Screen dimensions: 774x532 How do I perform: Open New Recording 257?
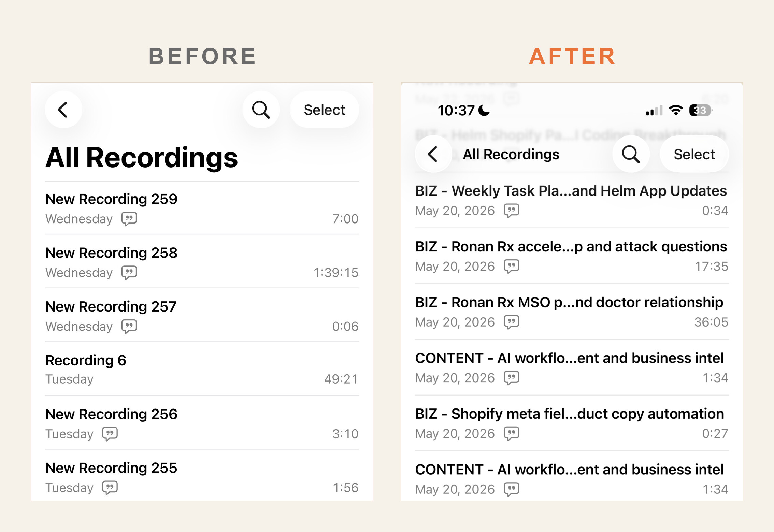202,316
